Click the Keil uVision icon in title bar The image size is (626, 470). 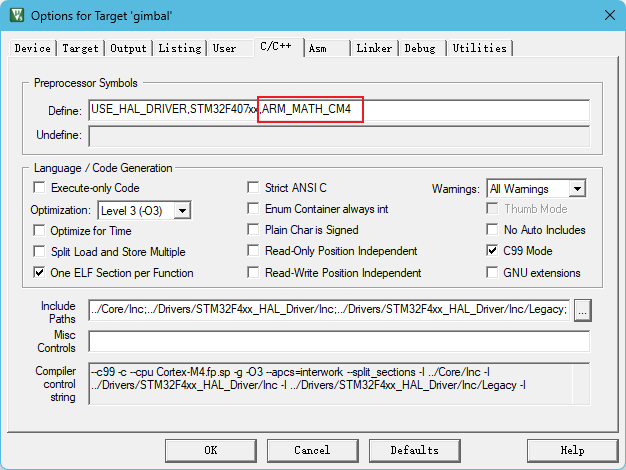pyautogui.click(x=17, y=16)
